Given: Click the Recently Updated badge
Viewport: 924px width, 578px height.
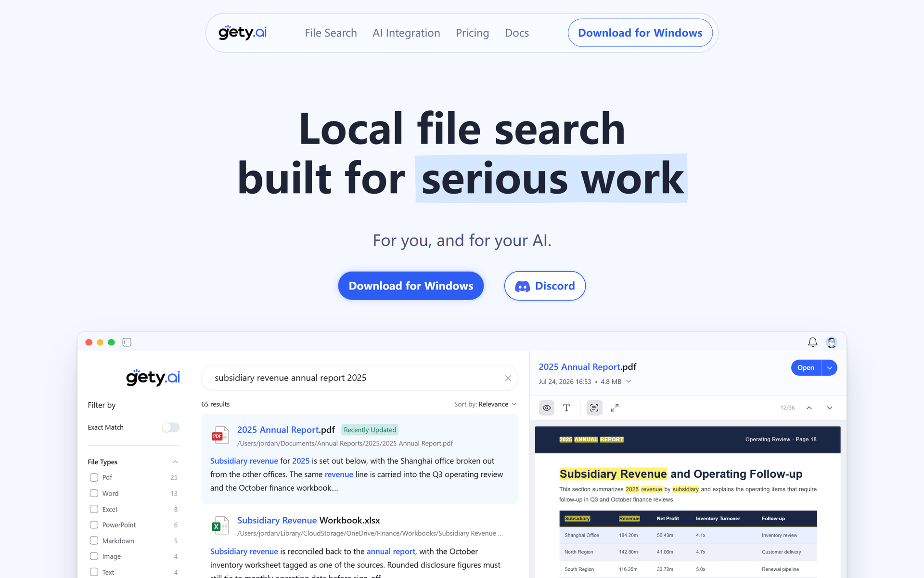Looking at the screenshot, I should [370, 430].
